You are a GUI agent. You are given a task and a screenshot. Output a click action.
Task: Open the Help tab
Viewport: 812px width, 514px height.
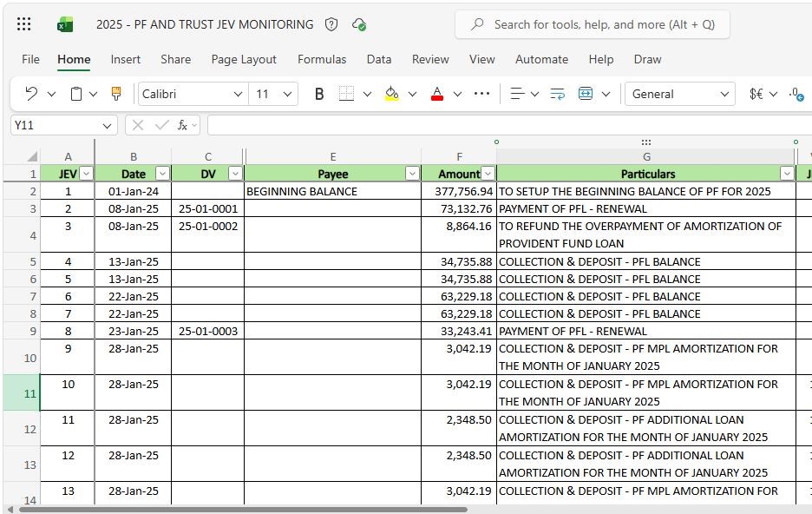point(600,59)
